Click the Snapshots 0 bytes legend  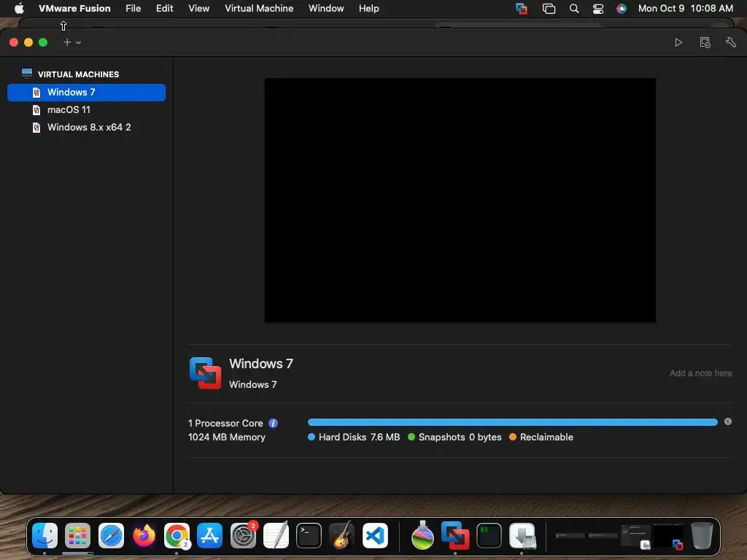click(x=454, y=437)
